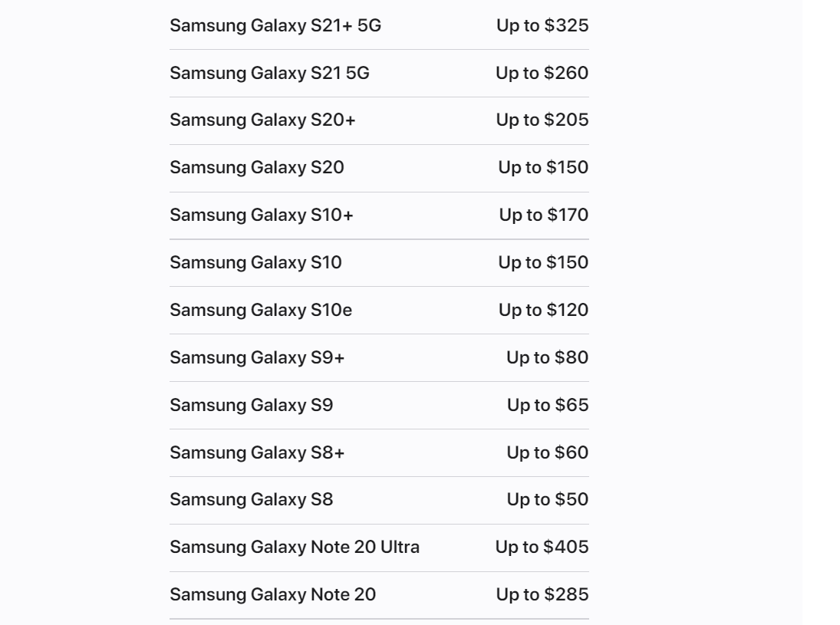Image resolution: width=840 pixels, height=625 pixels.
Task: Click the Up to $65 price text
Action: coord(548,406)
